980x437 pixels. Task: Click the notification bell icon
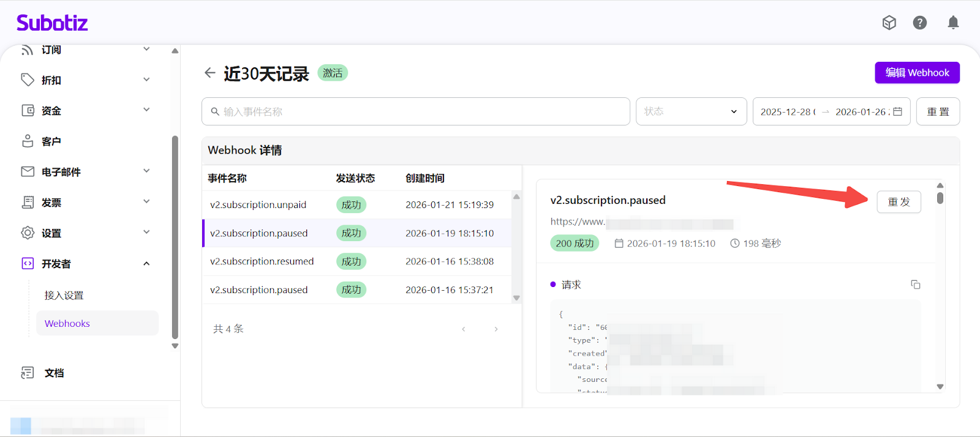coord(953,23)
